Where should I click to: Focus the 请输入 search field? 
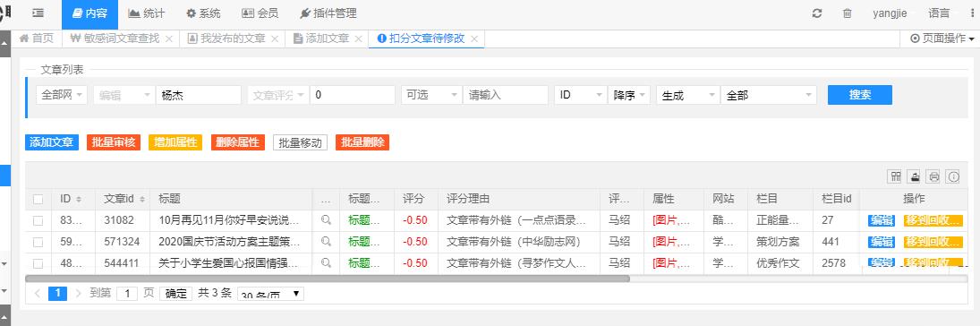[x=506, y=95]
